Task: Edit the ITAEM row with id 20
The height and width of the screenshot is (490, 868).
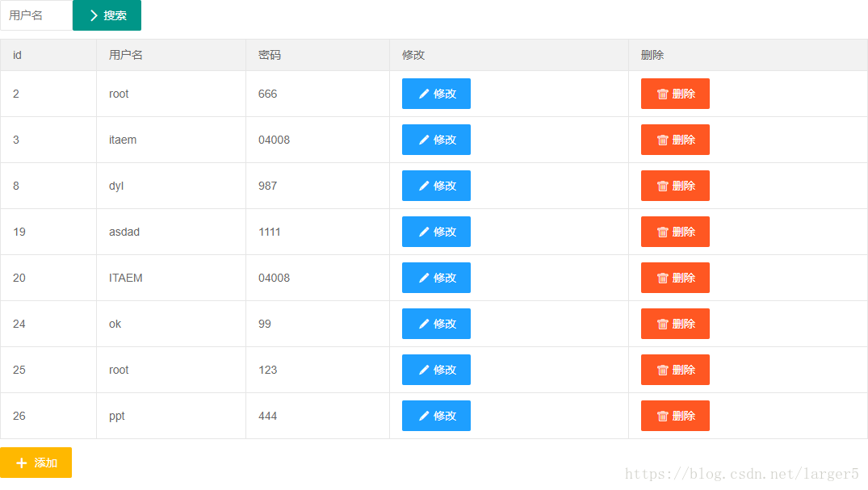Action: point(436,278)
